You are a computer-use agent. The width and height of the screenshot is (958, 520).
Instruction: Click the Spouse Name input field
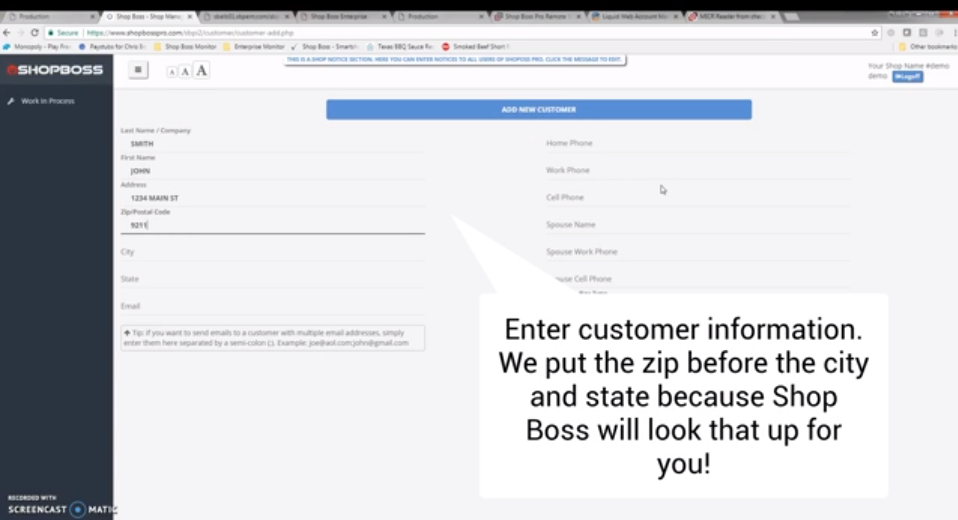coord(696,225)
